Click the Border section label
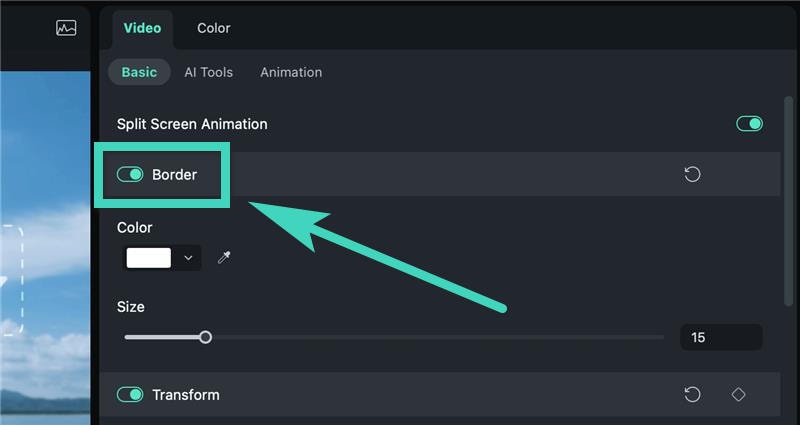800x425 pixels. 174,175
